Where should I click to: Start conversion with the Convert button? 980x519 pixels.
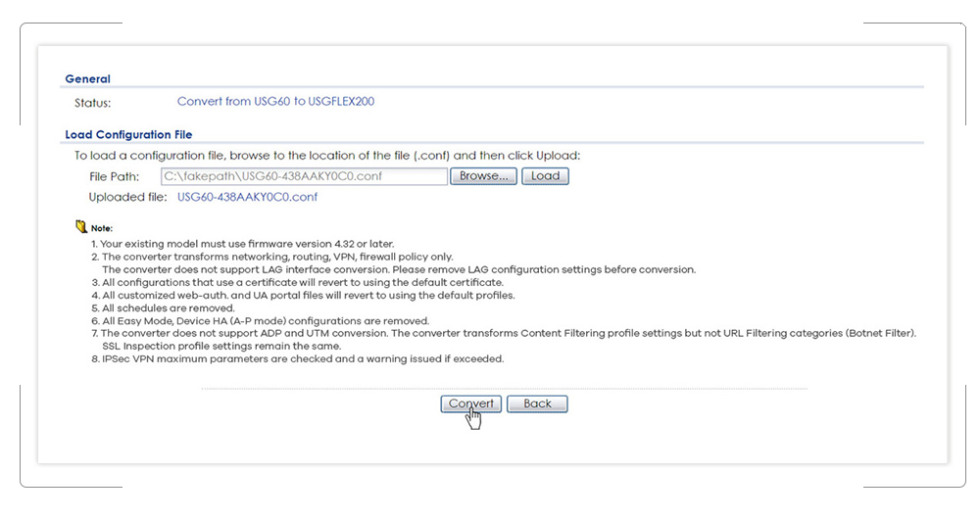[x=471, y=403]
